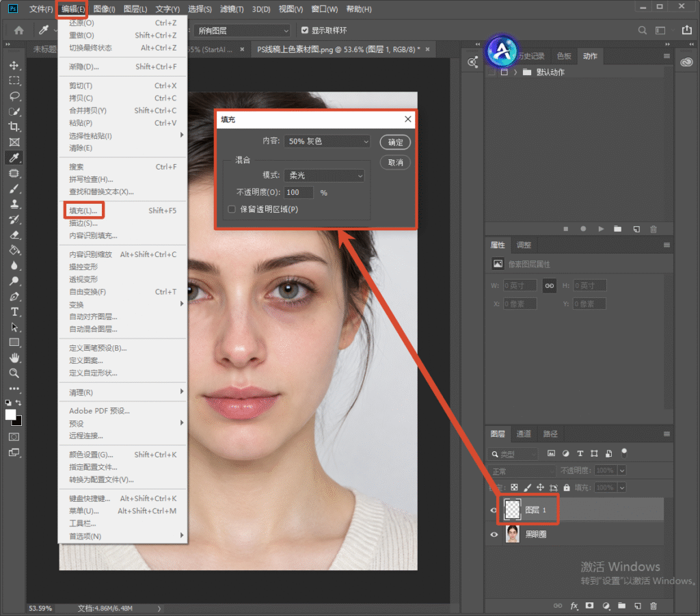Swap foreground and background colors
This screenshot has width=700, height=616.
click(18, 402)
